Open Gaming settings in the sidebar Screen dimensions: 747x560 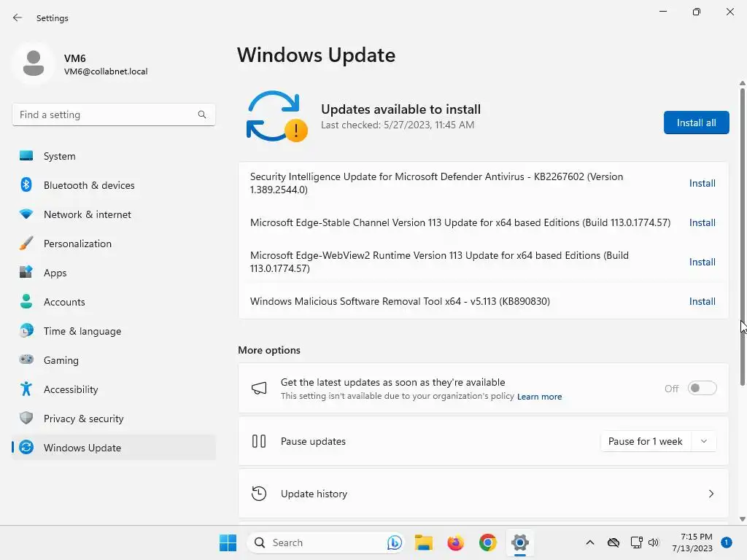tap(113, 359)
